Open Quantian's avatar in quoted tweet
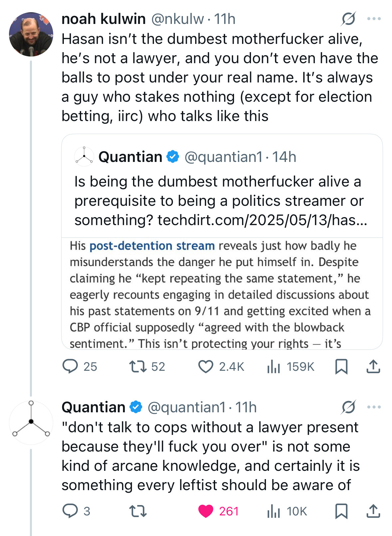This screenshot has width=392, height=536. (x=84, y=157)
